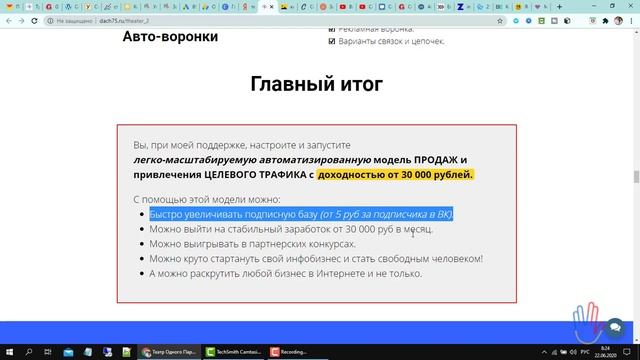Switch to the W icon tab

coord(68,7)
